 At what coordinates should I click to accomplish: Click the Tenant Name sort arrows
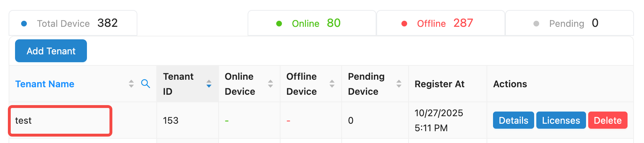coord(131,84)
